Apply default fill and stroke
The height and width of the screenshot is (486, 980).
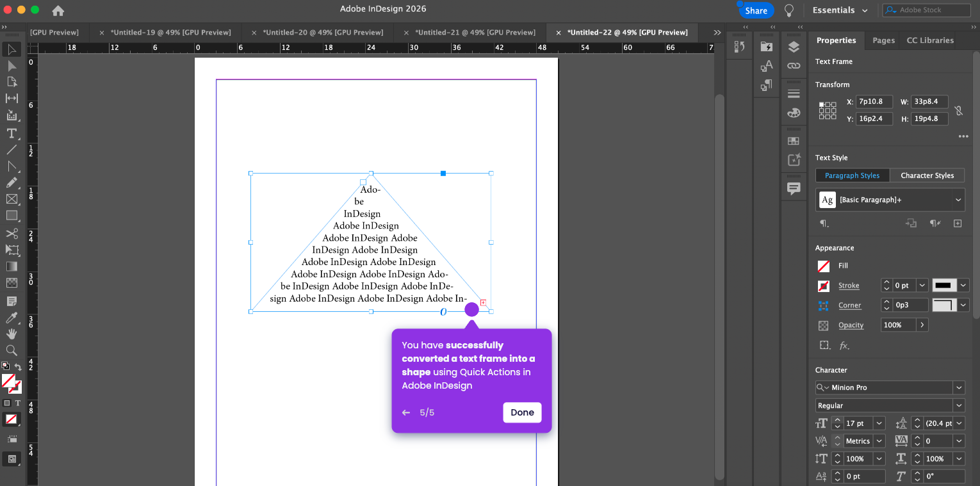coord(5,366)
